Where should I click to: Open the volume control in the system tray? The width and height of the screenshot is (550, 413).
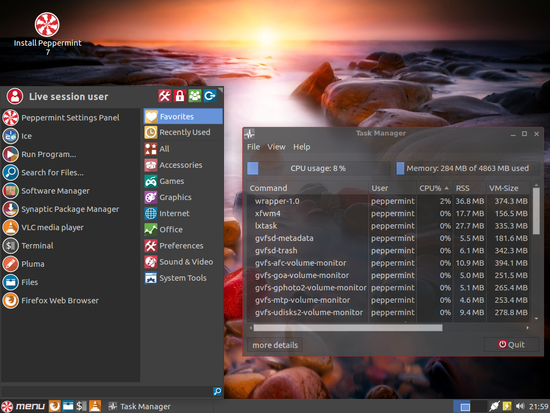[x=520, y=406]
